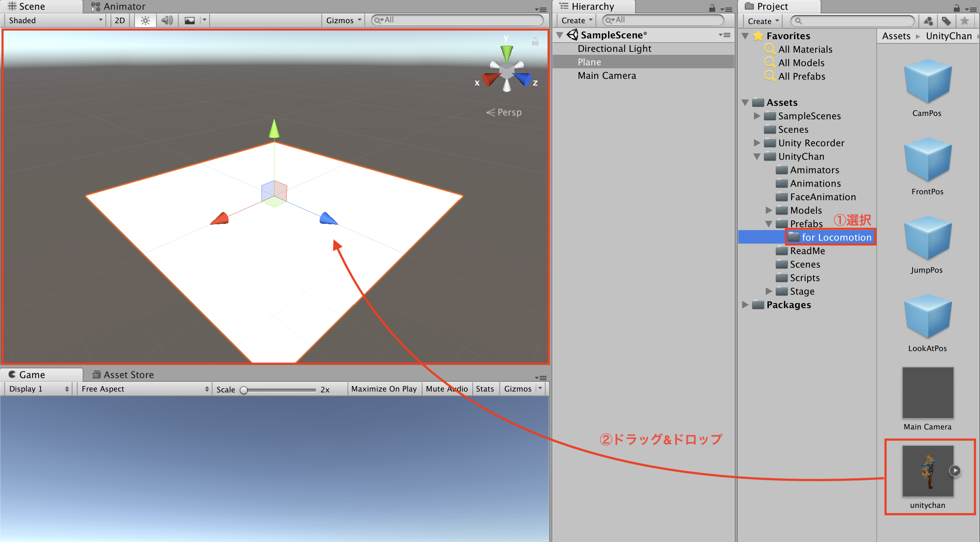
Task: Click Create button in Hierarchy panel
Action: point(576,21)
